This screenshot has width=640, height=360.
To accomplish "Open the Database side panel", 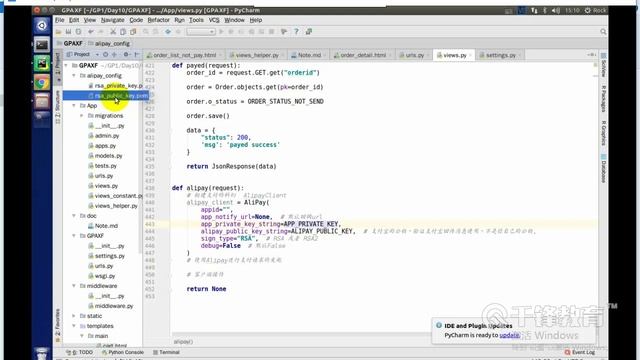I will tap(603, 168).
